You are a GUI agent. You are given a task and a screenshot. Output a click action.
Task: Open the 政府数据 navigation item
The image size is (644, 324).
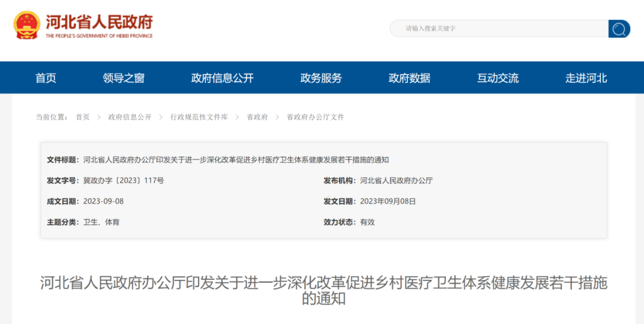coord(410,78)
